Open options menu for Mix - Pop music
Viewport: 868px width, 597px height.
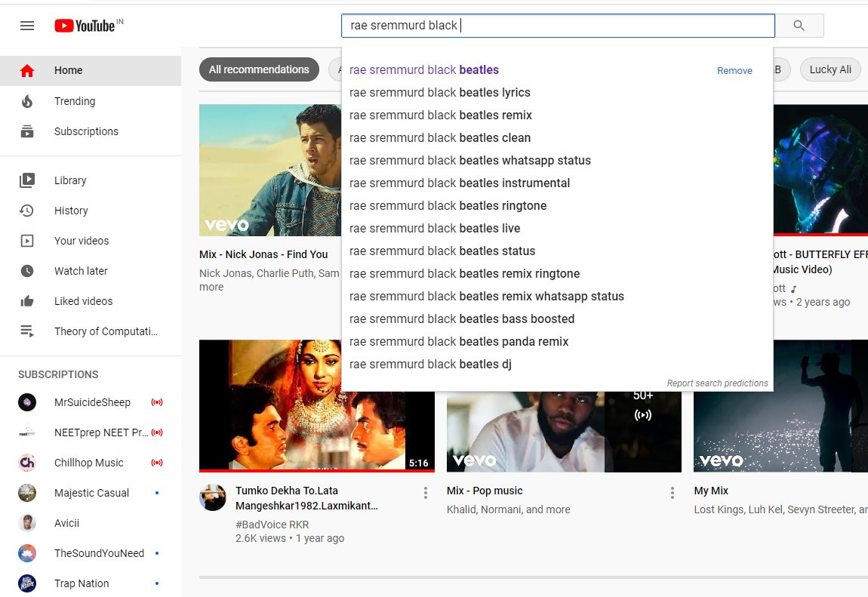[672, 493]
